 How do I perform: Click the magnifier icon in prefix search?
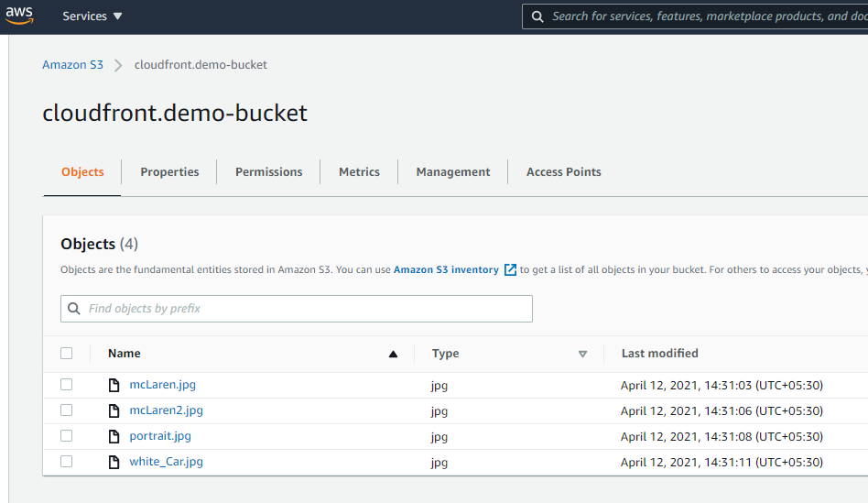(74, 309)
